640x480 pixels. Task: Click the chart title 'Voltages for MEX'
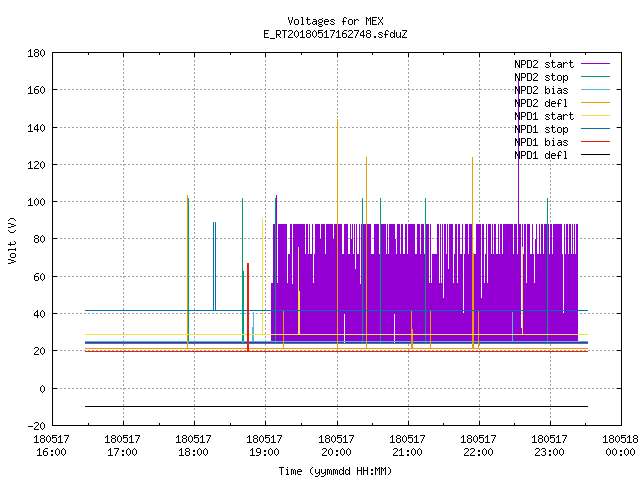(335, 21)
